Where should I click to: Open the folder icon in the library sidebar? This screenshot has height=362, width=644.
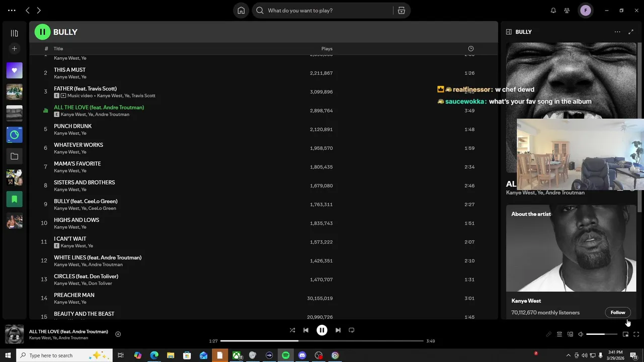[x=14, y=156]
